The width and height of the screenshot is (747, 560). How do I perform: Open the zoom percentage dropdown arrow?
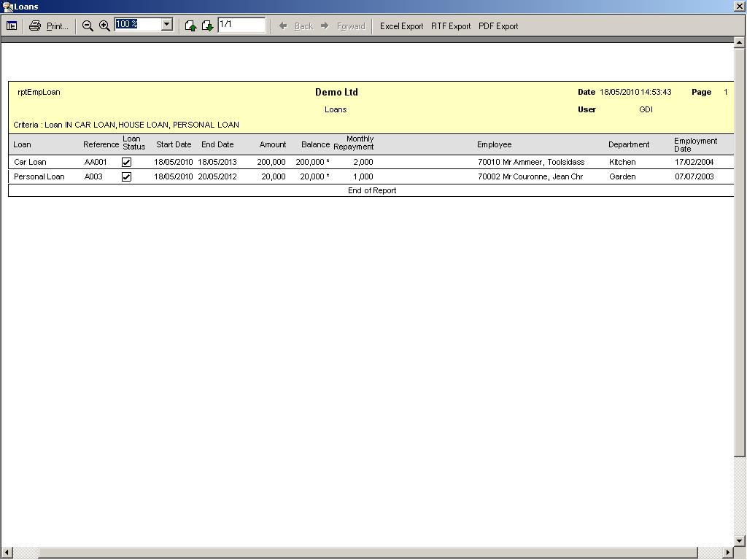[x=166, y=25]
